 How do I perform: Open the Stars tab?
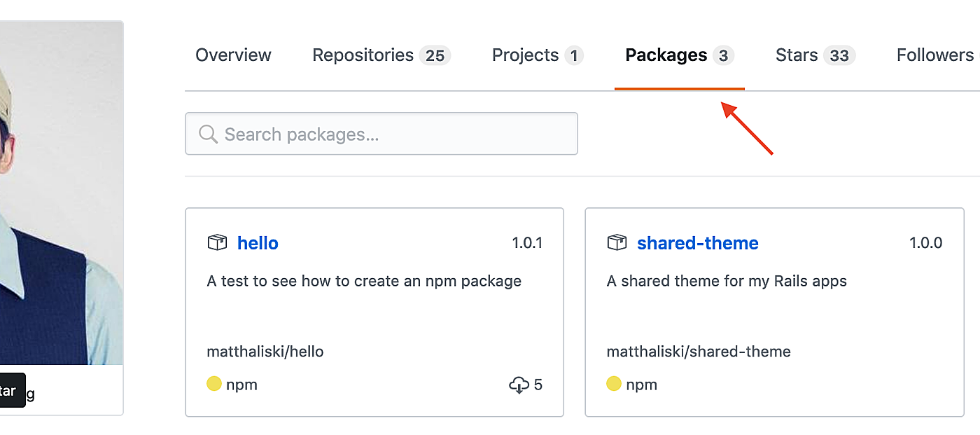pos(797,55)
